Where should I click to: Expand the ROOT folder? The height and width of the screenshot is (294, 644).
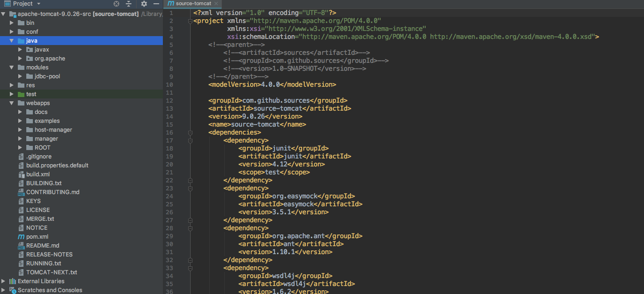[x=20, y=148]
